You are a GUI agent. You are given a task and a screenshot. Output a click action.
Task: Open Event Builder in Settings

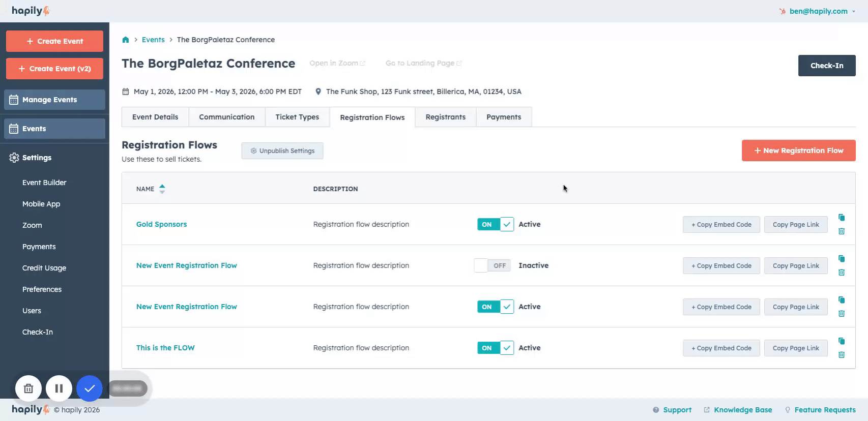tap(44, 183)
